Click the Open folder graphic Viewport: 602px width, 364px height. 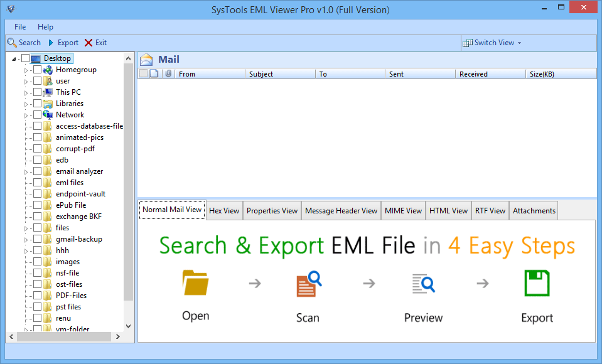[195, 282]
